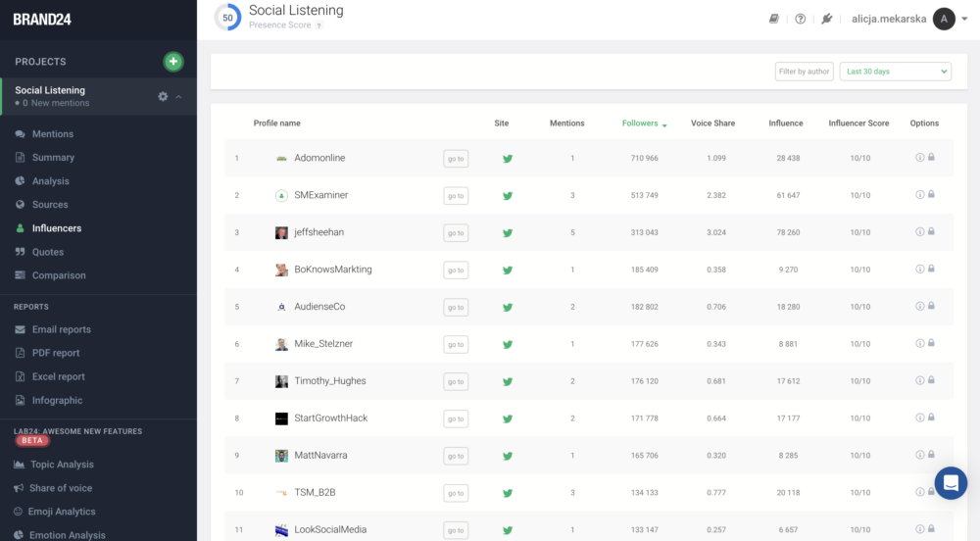Click the Twitter icon in MattNavarra row

pos(508,456)
